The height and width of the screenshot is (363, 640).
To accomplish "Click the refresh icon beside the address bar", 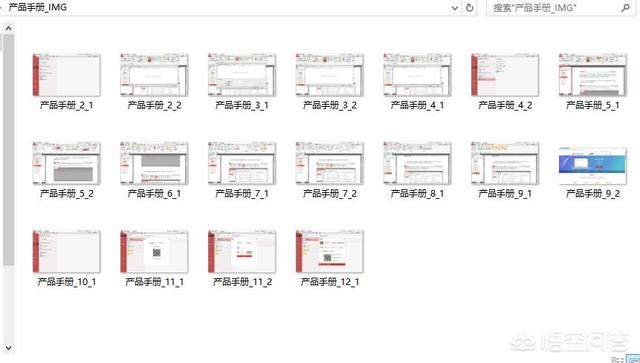I will point(469,7).
